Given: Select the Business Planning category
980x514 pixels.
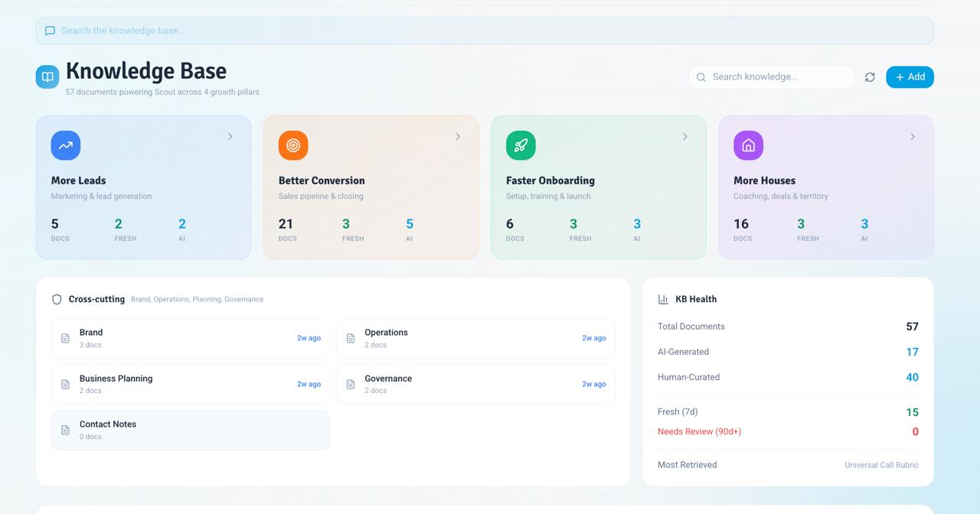Looking at the screenshot, I should [191, 384].
